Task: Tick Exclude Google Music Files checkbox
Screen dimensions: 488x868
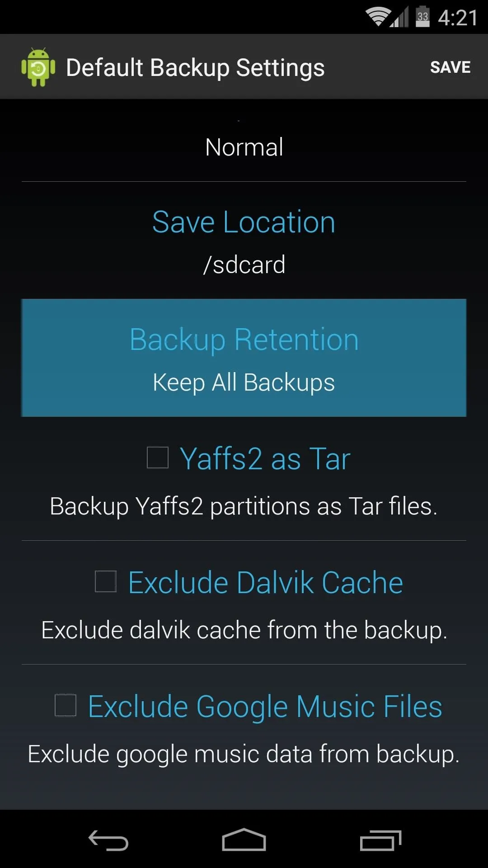Action: point(66,705)
